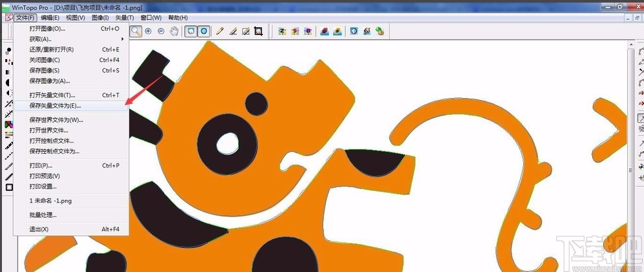
Task: Click the solid diagonal line icon
Action: click(8, 177)
